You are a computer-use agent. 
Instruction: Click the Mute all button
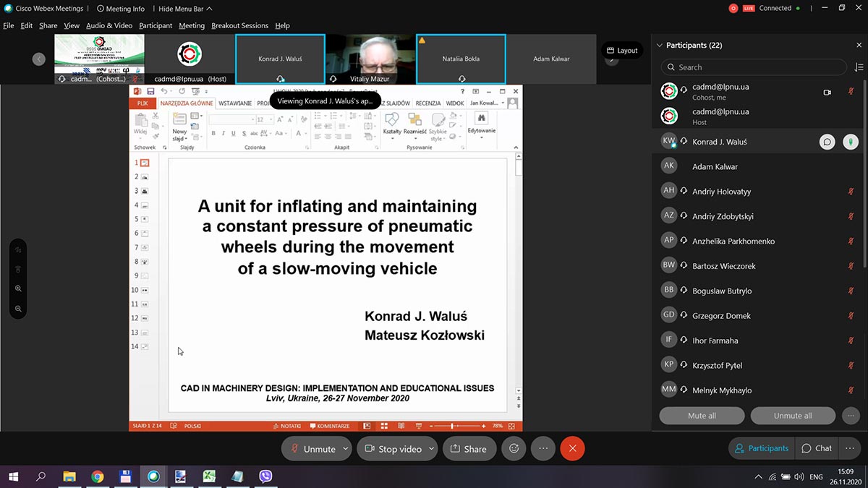click(x=702, y=416)
